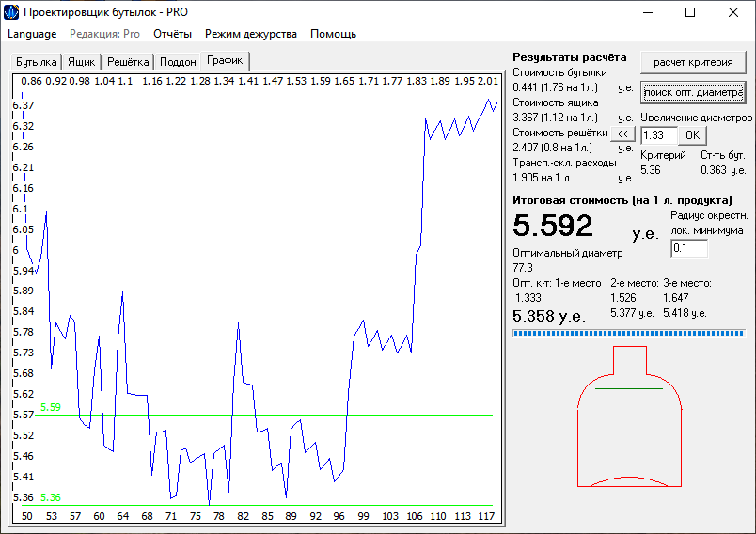The height and width of the screenshot is (534, 756).
Task: Click the Критерий value 5.36
Action: pos(651,170)
